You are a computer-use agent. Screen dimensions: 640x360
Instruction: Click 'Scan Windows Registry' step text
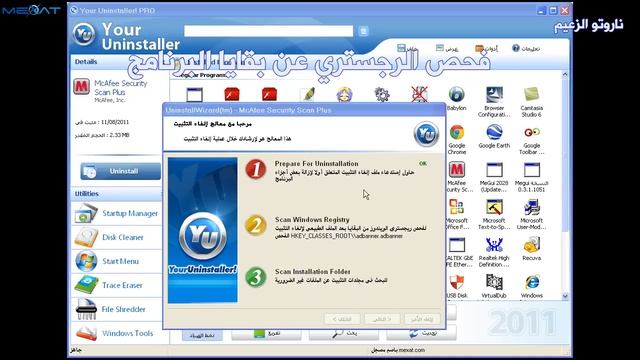pyautogui.click(x=312, y=219)
